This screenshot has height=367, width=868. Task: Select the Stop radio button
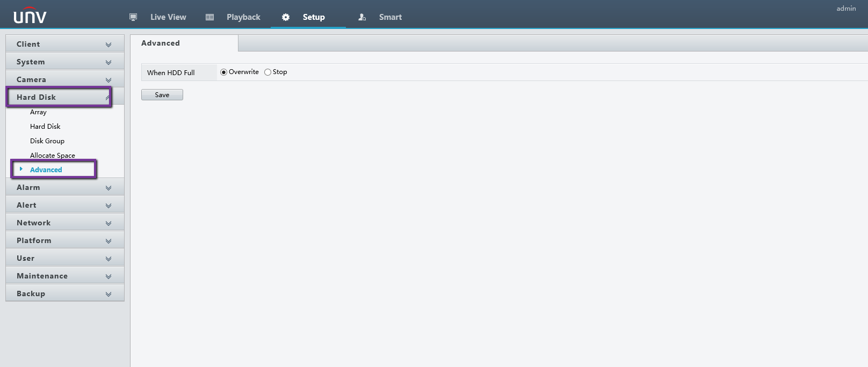267,72
